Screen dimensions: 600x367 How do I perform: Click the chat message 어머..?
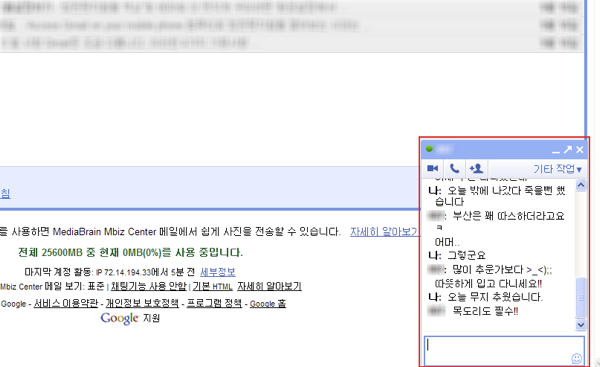point(447,242)
